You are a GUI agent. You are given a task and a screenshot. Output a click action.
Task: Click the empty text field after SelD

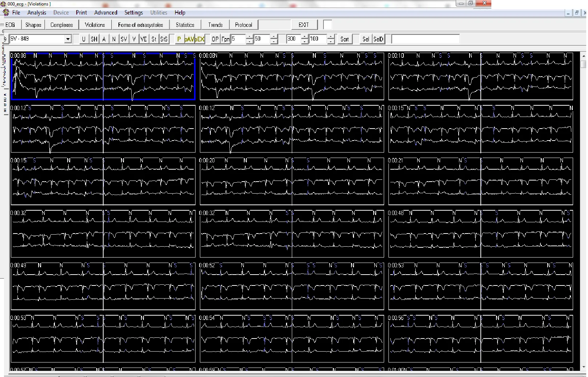tap(425, 39)
